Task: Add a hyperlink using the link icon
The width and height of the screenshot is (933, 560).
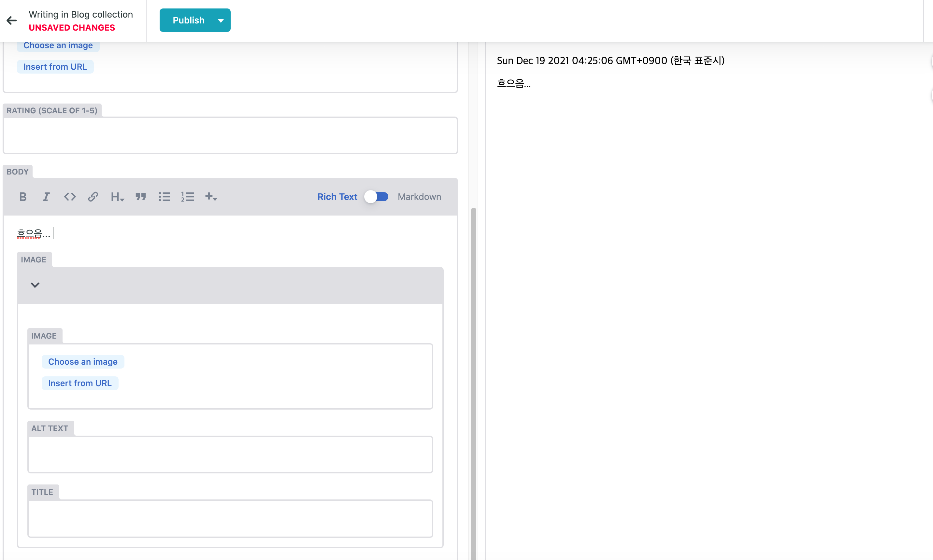Action: 93,197
